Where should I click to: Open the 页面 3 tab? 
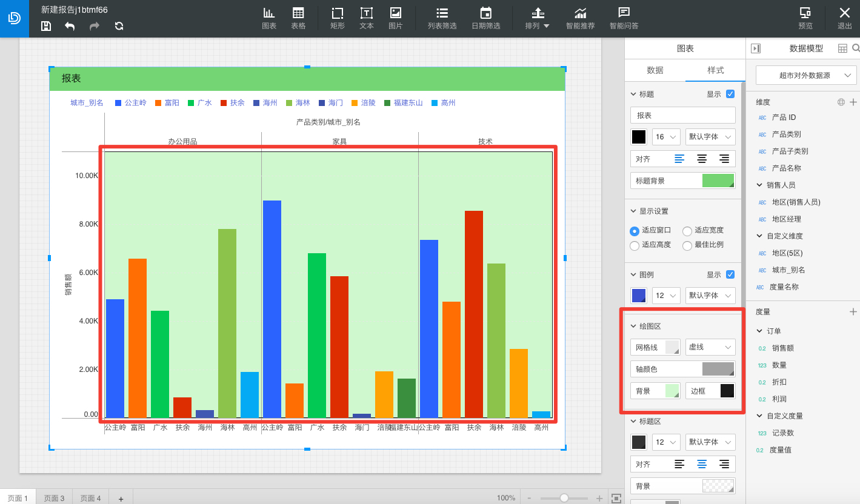(x=55, y=498)
